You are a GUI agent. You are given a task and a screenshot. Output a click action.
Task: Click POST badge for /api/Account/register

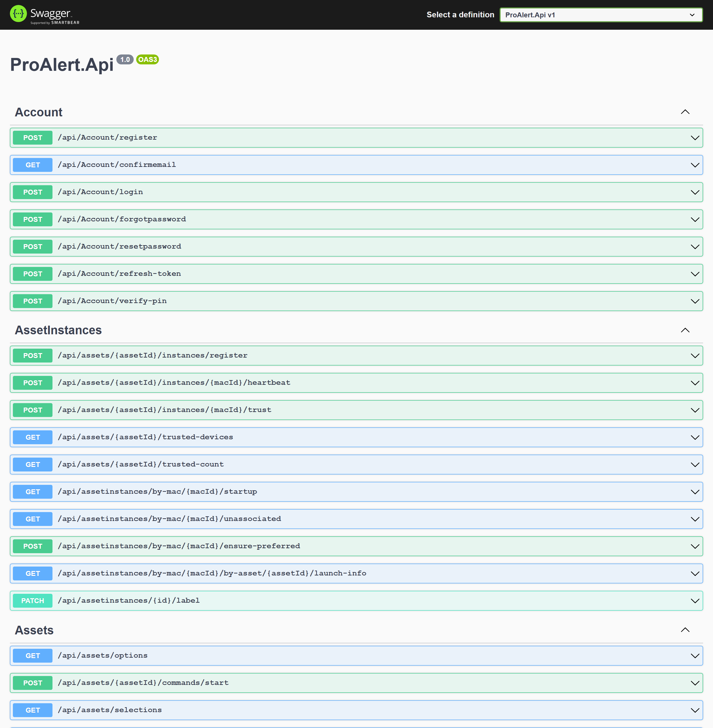33,138
